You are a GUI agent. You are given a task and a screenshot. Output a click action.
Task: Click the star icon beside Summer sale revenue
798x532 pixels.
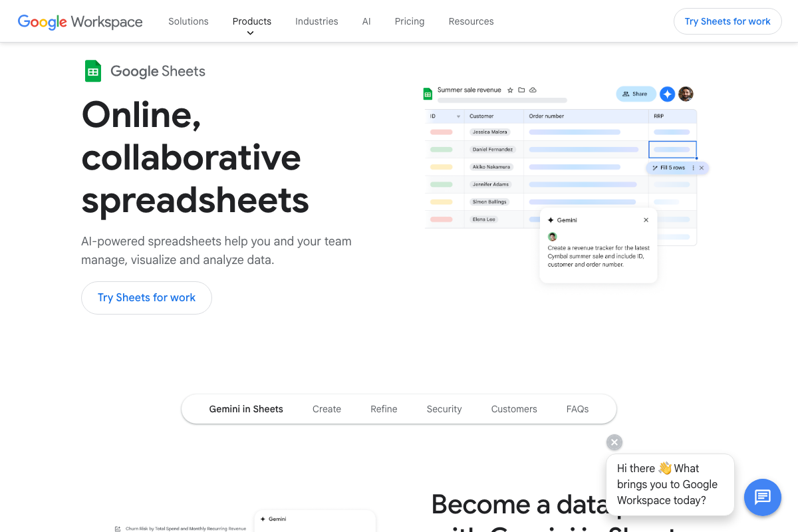pyautogui.click(x=510, y=90)
